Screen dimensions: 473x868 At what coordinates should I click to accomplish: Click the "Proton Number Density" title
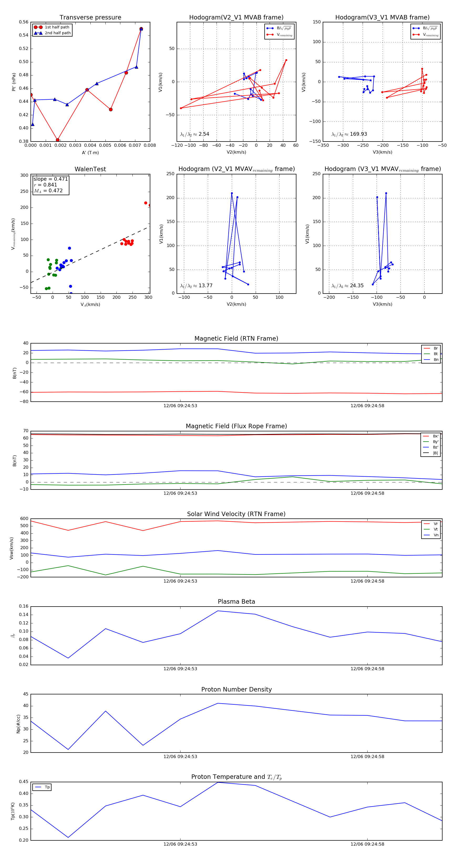(236, 689)
